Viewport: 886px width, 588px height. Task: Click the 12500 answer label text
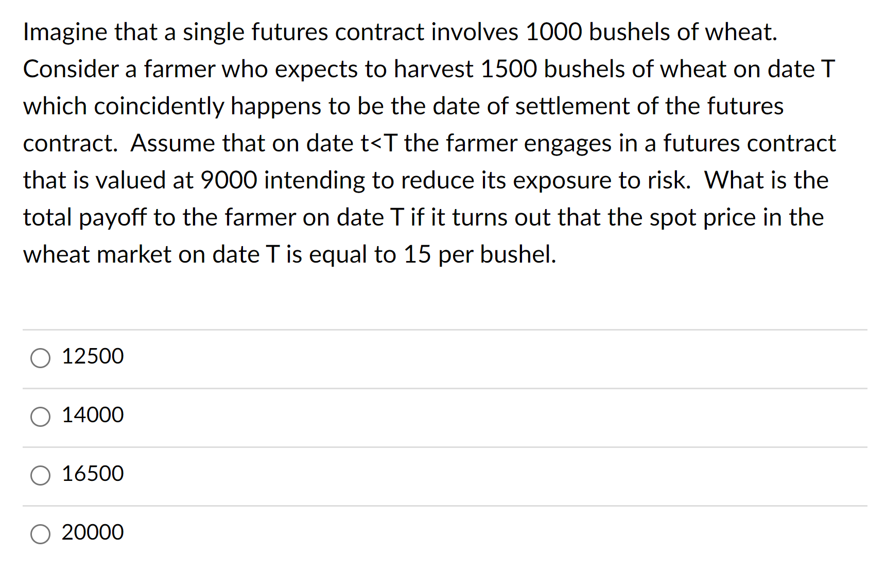tap(92, 356)
